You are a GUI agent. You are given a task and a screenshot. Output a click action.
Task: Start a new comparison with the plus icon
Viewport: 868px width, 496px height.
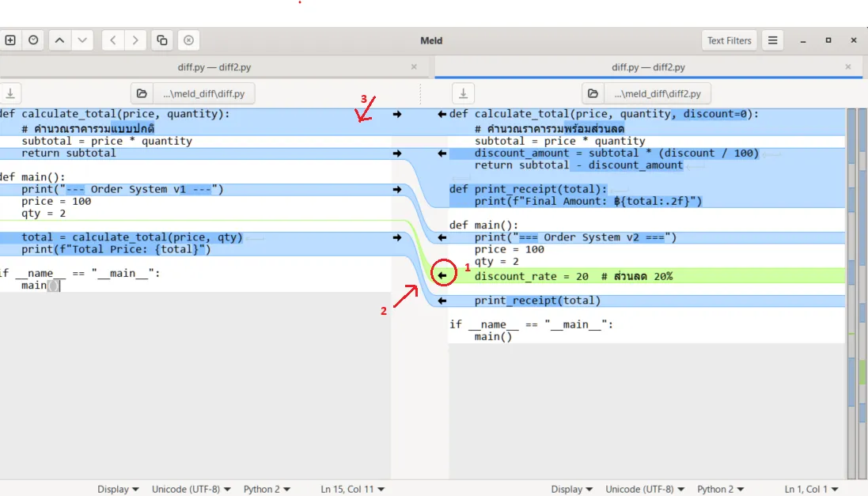(10, 40)
